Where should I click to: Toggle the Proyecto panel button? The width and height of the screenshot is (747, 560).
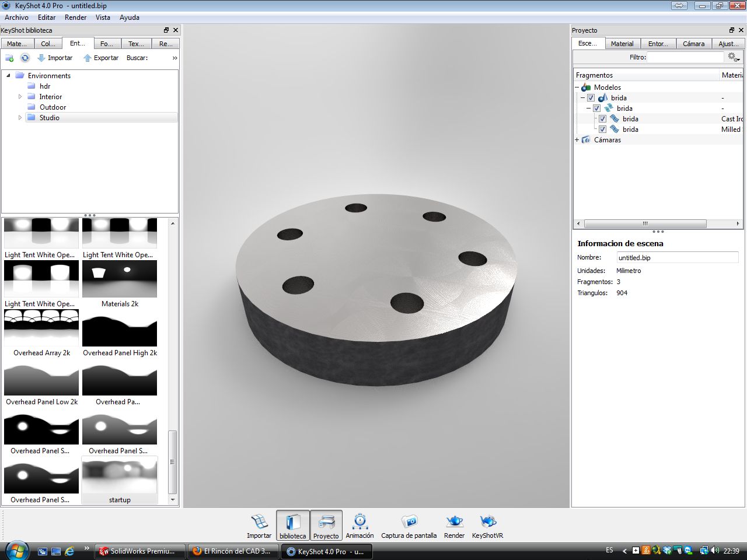pos(326,526)
